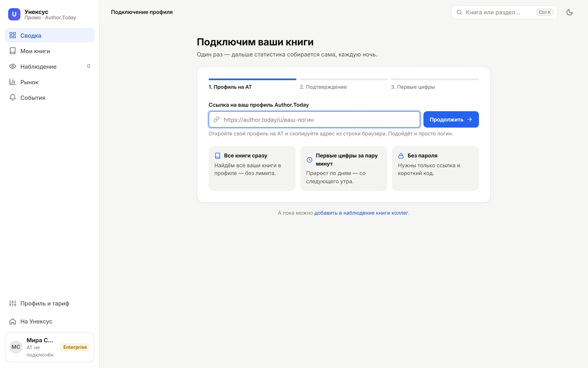
Task: Follow добавить в наблюдение книги коллег link
Action: coord(361,213)
